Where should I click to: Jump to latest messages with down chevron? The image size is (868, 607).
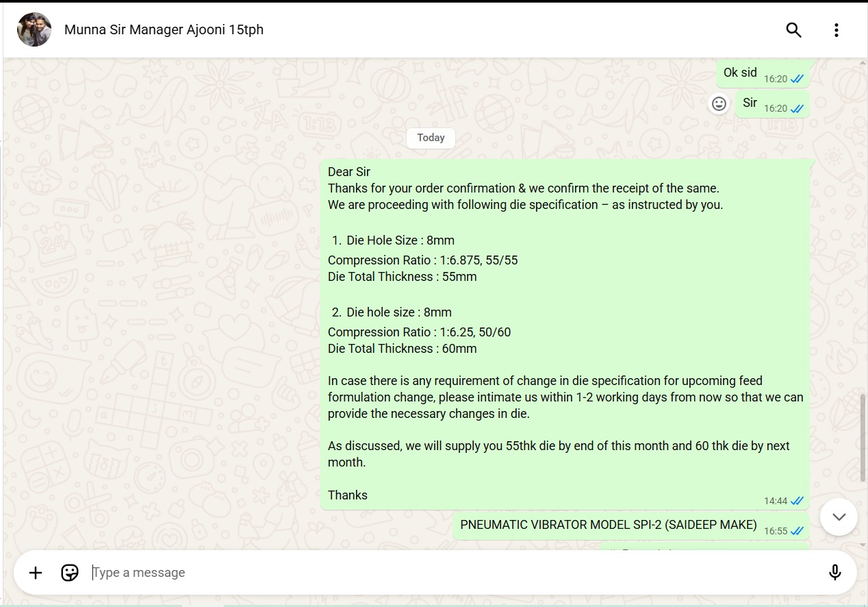click(x=839, y=517)
